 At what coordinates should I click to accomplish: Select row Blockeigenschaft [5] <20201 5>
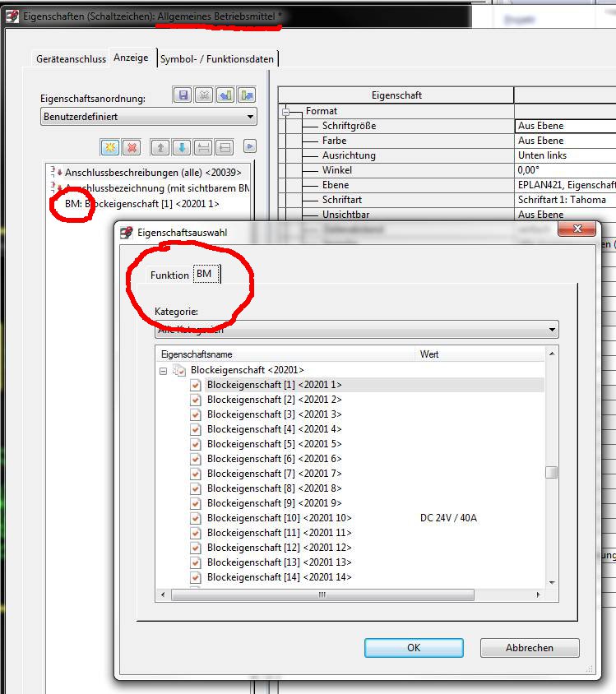[275, 444]
